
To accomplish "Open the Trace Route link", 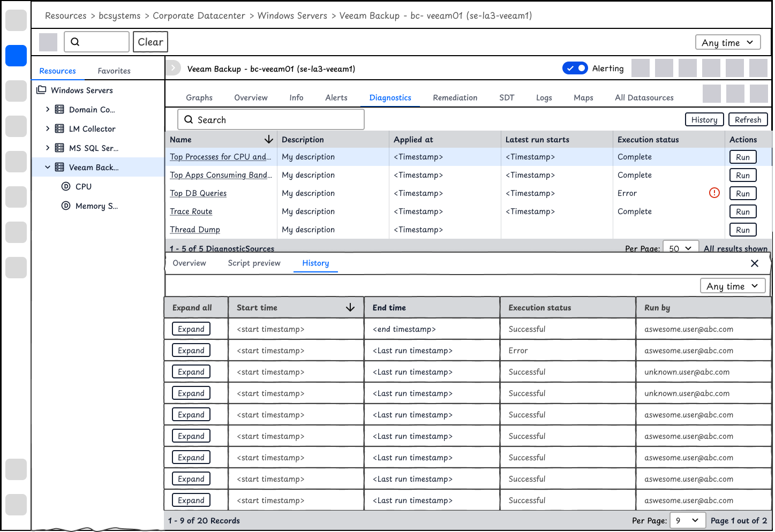I will click(191, 211).
